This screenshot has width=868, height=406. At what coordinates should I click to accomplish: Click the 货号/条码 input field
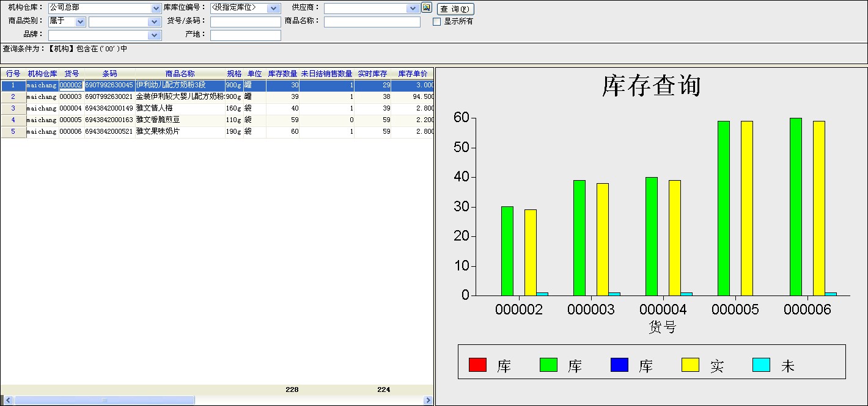coord(245,22)
